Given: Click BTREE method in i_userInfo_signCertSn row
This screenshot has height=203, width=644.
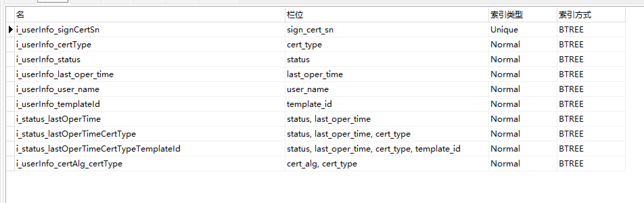Looking at the screenshot, I should pyautogui.click(x=591, y=30).
